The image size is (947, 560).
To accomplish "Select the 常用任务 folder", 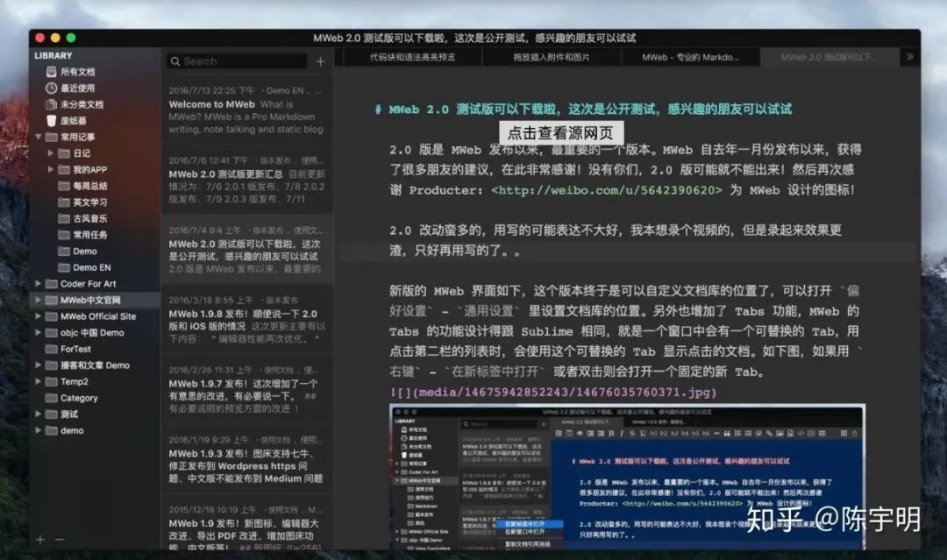I will click(x=90, y=235).
